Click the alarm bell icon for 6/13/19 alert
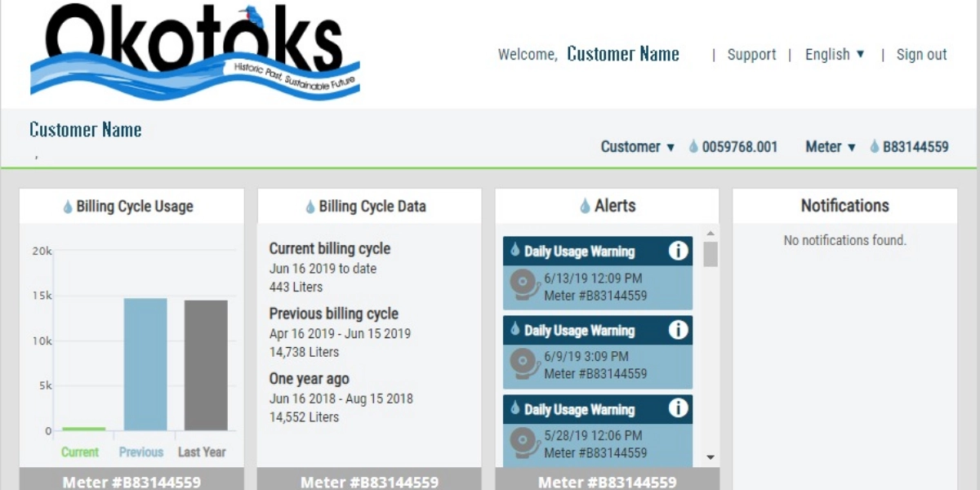 click(524, 286)
